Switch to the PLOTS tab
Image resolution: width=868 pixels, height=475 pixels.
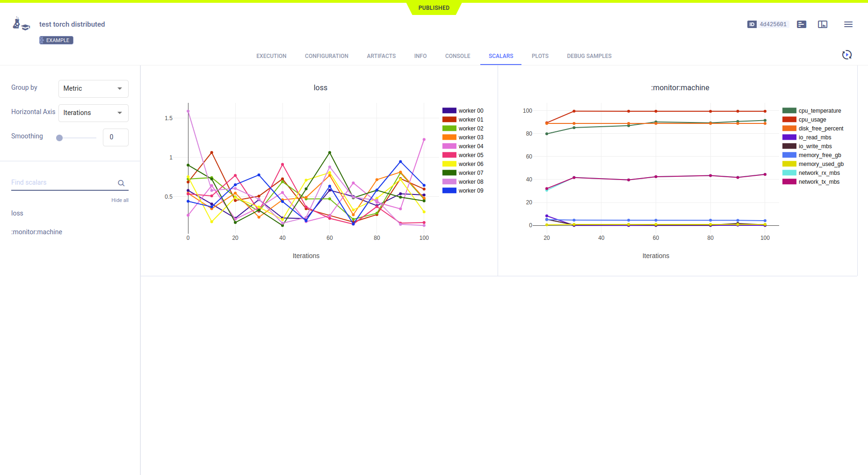(540, 56)
